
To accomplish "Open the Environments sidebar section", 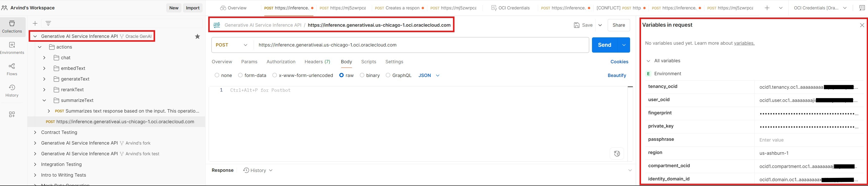I will [12, 48].
